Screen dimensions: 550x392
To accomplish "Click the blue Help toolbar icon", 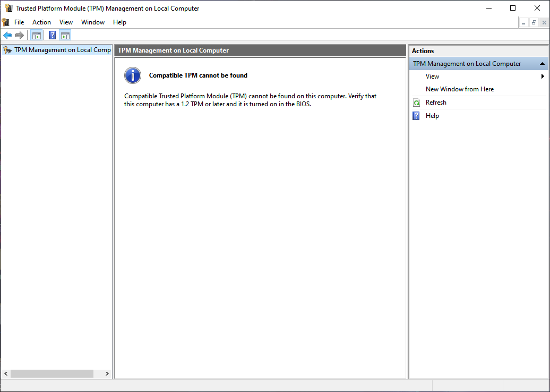I will click(x=52, y=35).
